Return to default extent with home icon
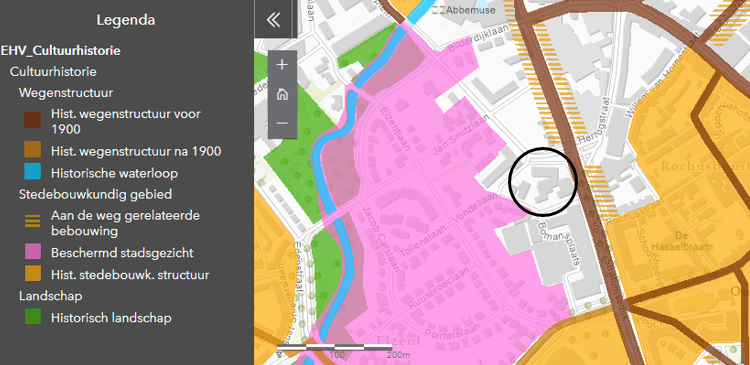The height and width of the screenshot is (365, 750). 282,94
